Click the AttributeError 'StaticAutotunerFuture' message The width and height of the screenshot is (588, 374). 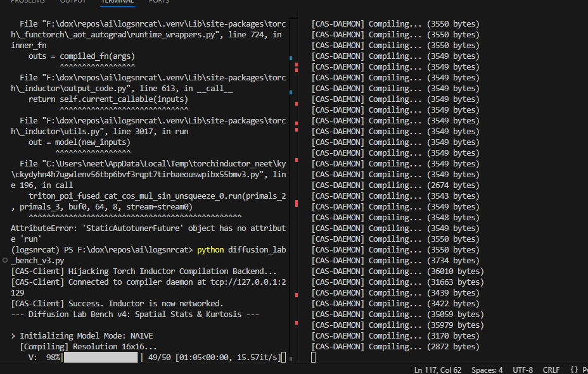pyautogui.click(x=148, y=234)
